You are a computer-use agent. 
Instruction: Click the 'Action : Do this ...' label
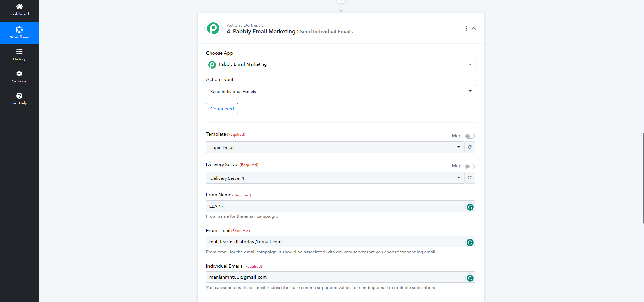tap(245, 25)
